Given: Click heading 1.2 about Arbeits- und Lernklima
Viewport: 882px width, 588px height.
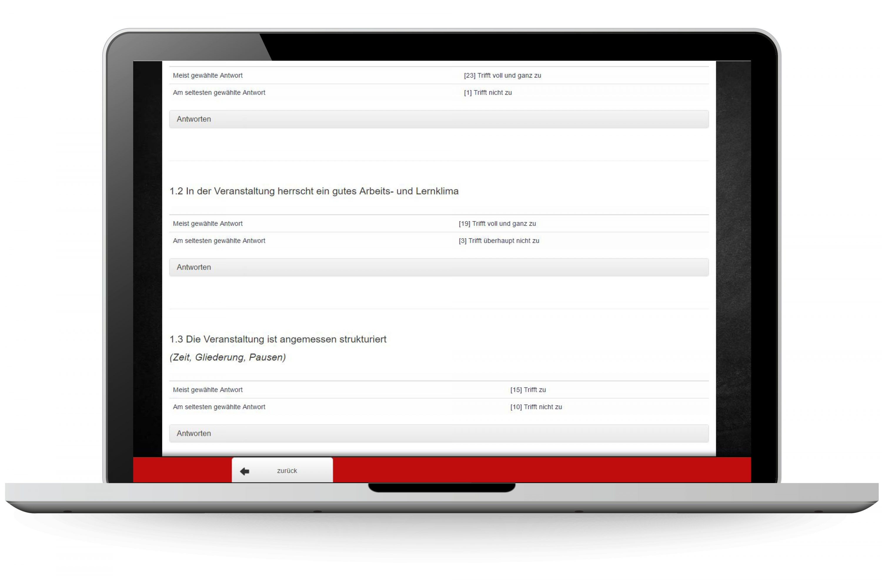Looking at the screenshot, I should pyautogui.click(x=314, y=191).
